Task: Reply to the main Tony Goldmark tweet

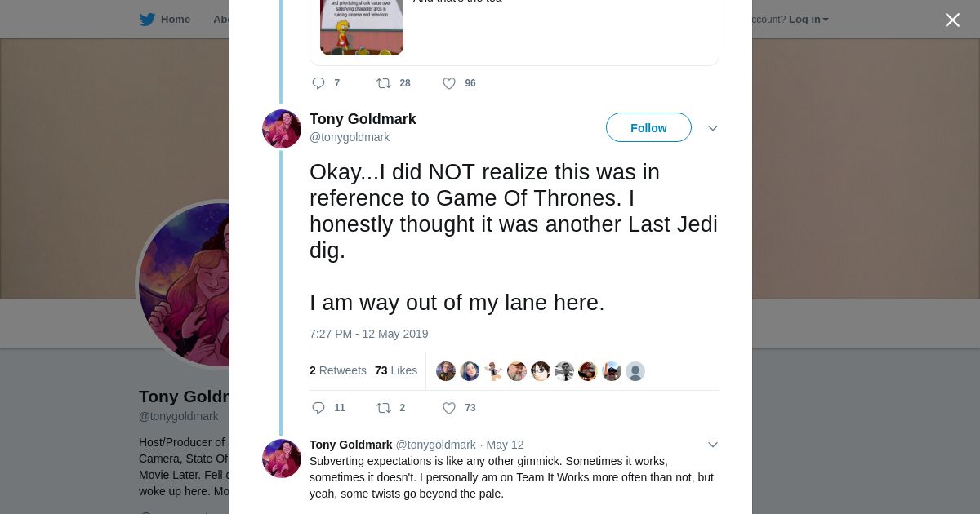Action: 318,408
